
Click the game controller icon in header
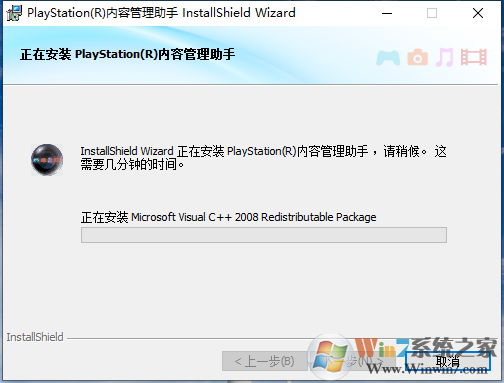(x=388, y=58)
